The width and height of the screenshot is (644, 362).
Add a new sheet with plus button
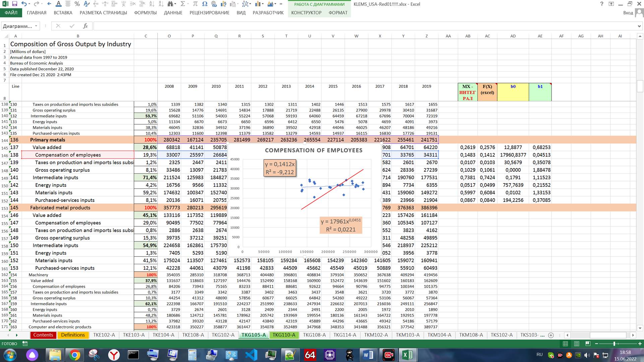(x=551, y=335)
